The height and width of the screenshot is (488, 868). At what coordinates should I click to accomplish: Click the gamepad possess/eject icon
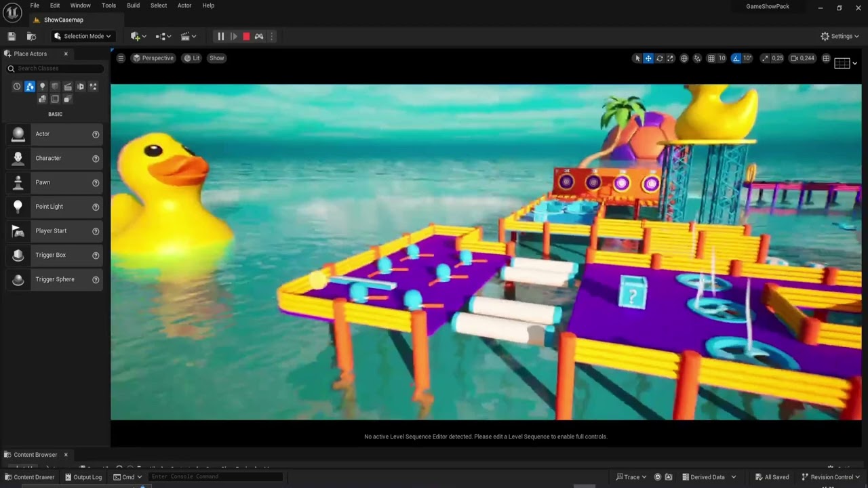[x=259, y=36]
